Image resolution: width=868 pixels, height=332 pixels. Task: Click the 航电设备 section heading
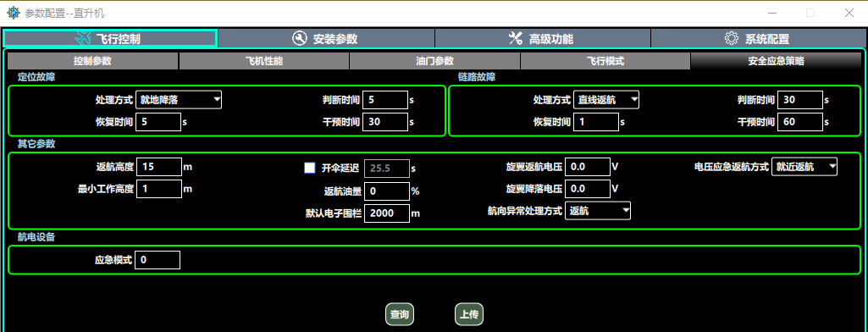pos(37,237)
